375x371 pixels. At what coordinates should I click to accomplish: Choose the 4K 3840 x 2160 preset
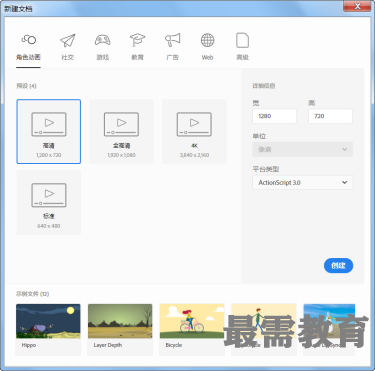194,131
